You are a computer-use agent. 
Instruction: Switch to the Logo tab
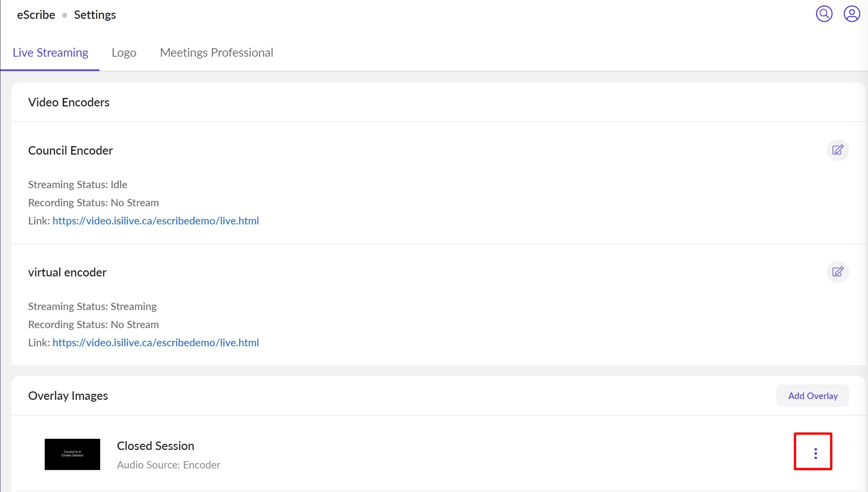point(124,52)
